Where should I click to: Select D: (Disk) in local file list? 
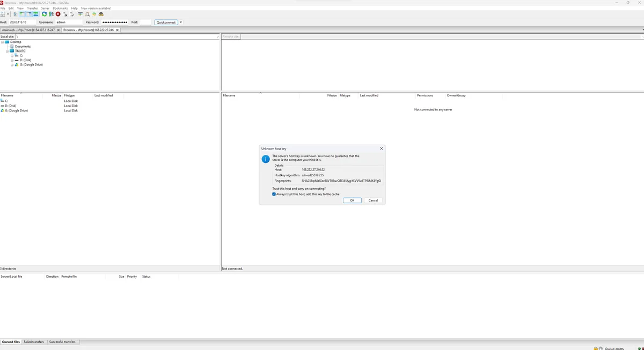(11, 106)
